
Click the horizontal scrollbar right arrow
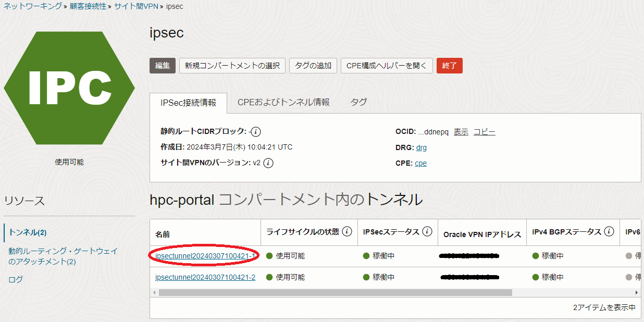636,293
